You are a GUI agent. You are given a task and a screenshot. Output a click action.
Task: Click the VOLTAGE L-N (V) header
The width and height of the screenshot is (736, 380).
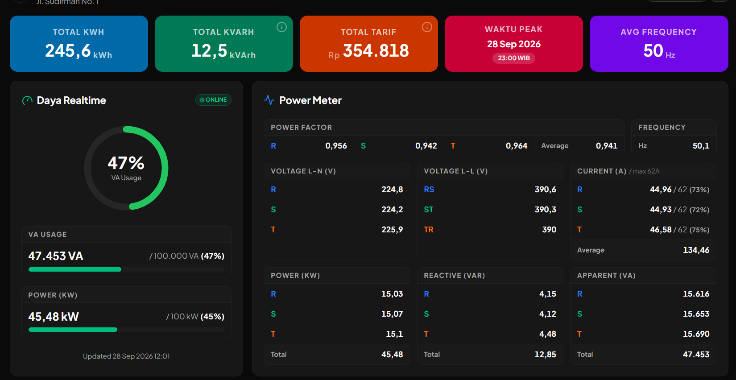(303, 171)
